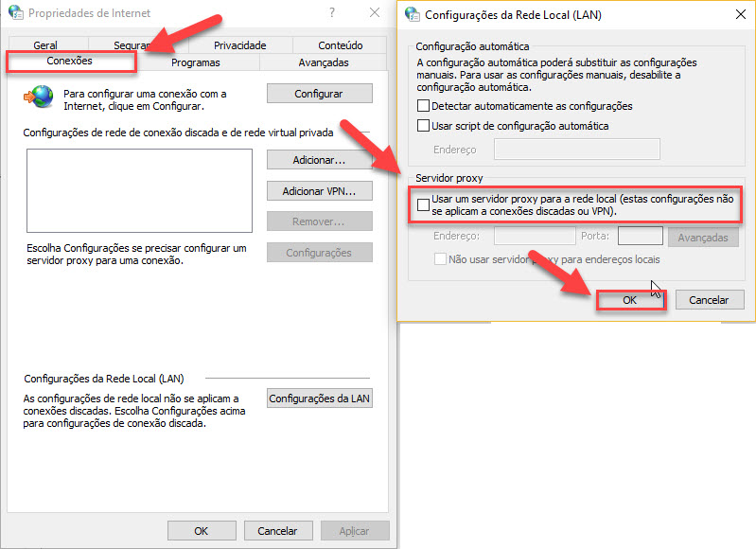Click the Internet Properties title bar globe icon
Image resolution: width=756 pixels, height=549 pixels.
[x=16, y=12]
